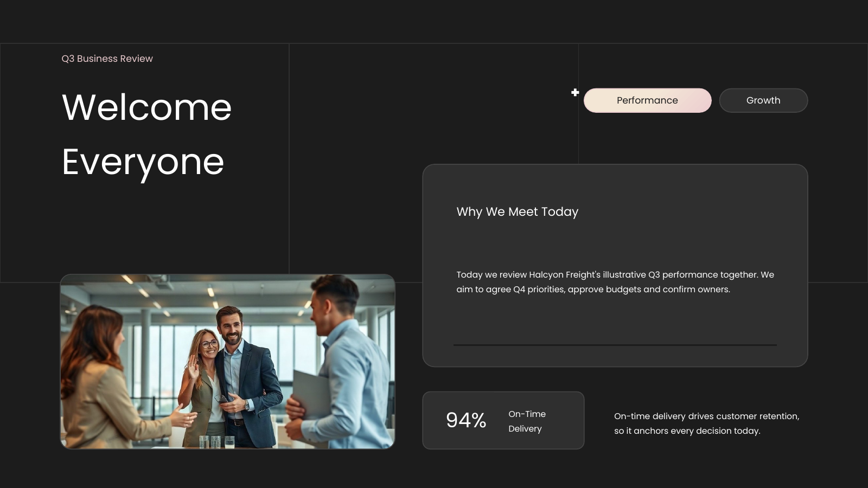
Task: Select the On-Time Delivery label
Action: (527, 421)
